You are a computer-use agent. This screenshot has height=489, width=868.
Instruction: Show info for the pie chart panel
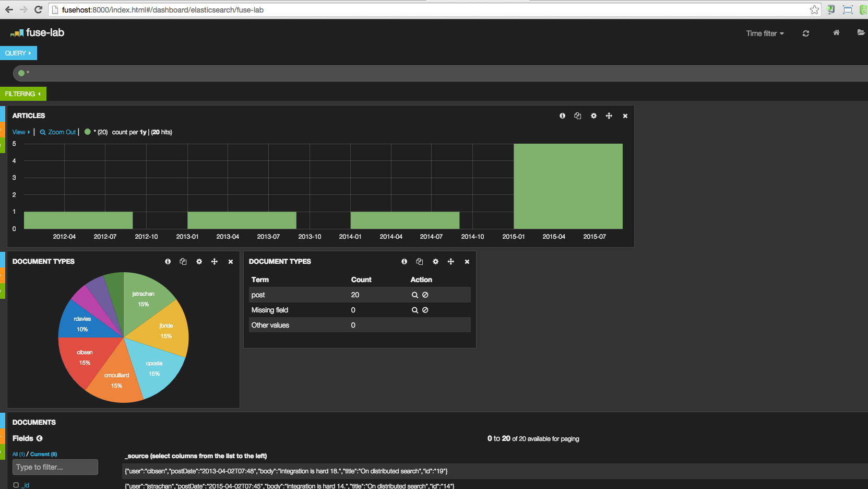(168, 262)
